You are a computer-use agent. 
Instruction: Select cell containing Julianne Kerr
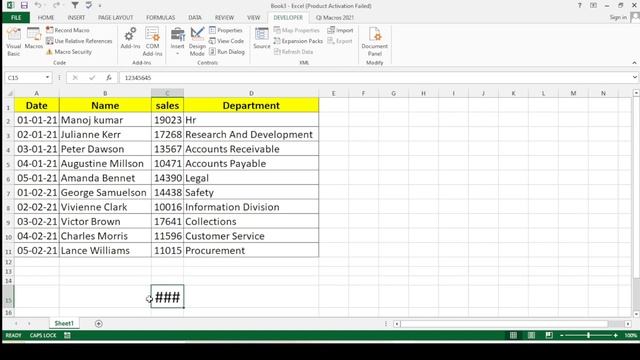tap(105, 135)
